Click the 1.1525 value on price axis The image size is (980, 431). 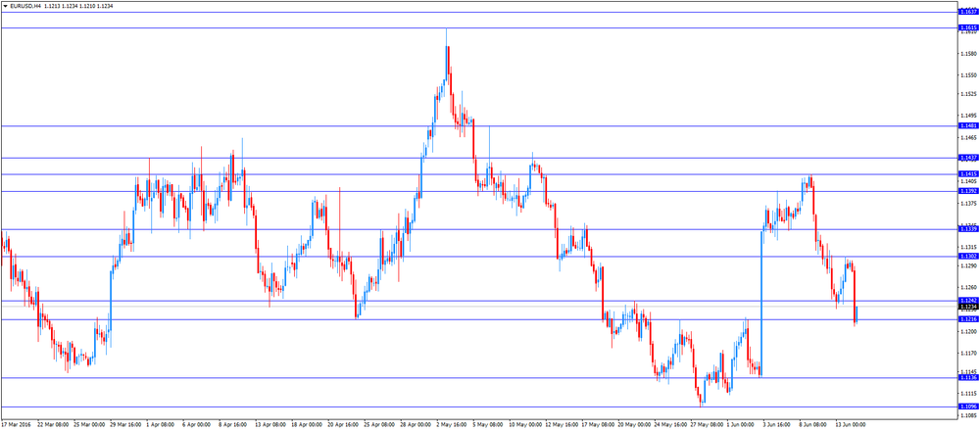click(x=968, y=94)
